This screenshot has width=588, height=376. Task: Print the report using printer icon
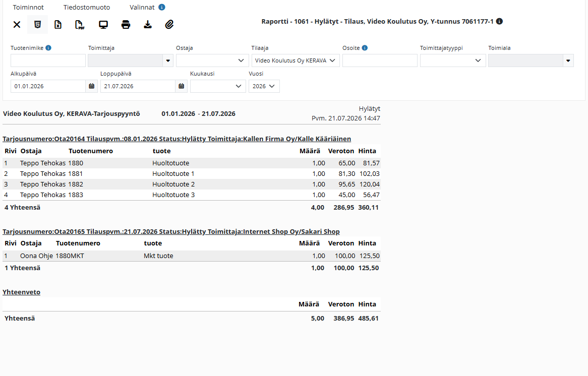pyautogui.click(x=126, y=25)
